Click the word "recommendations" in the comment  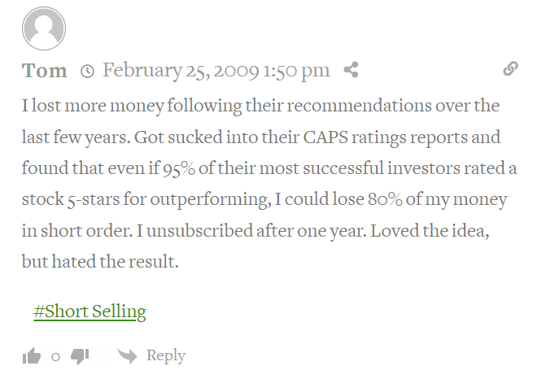point(360,106)
